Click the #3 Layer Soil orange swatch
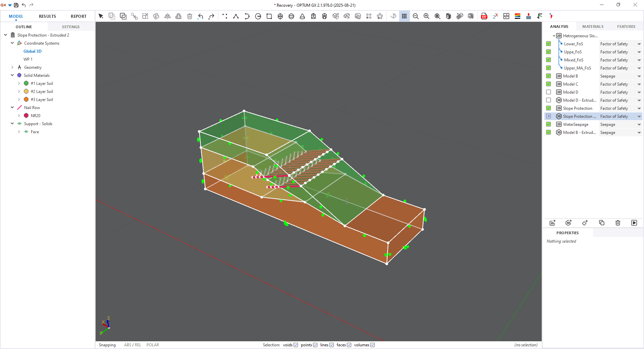 coord(26,100)
